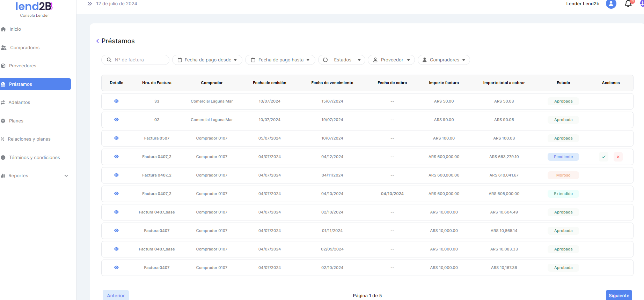Viewport: 644px width, 300px height.
Task: Click the lend2B logo
Action: 34,7
